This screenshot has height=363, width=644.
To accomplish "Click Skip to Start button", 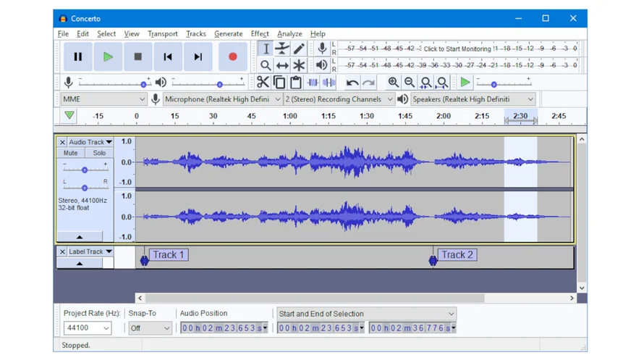I will (x=168, y=57).
